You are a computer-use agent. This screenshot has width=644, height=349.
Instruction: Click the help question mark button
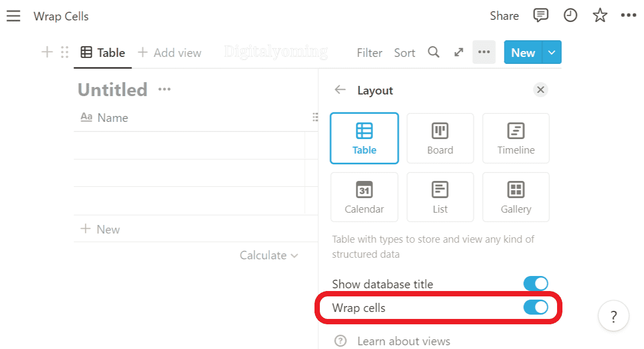point(614,316)
